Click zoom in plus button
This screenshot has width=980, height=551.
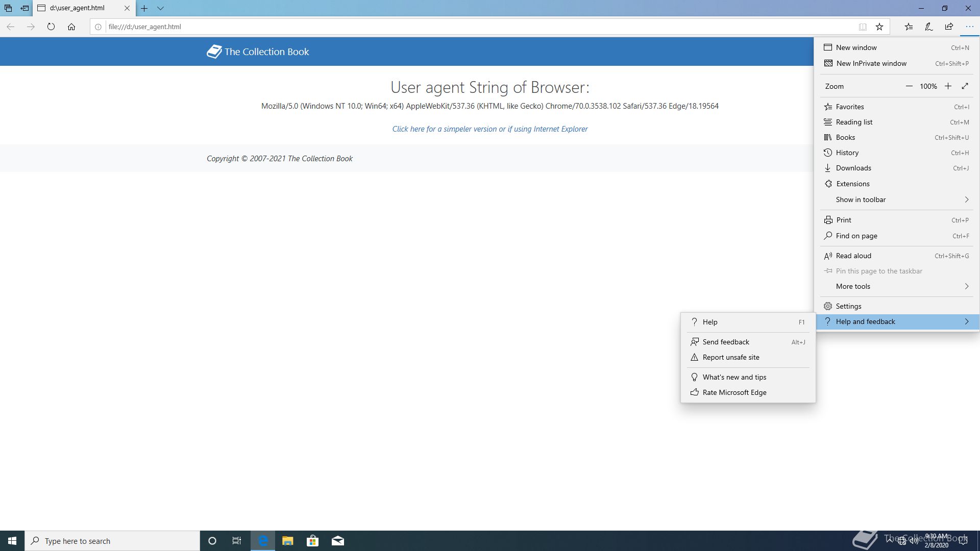pyautogui.click(x=948, y=86)
